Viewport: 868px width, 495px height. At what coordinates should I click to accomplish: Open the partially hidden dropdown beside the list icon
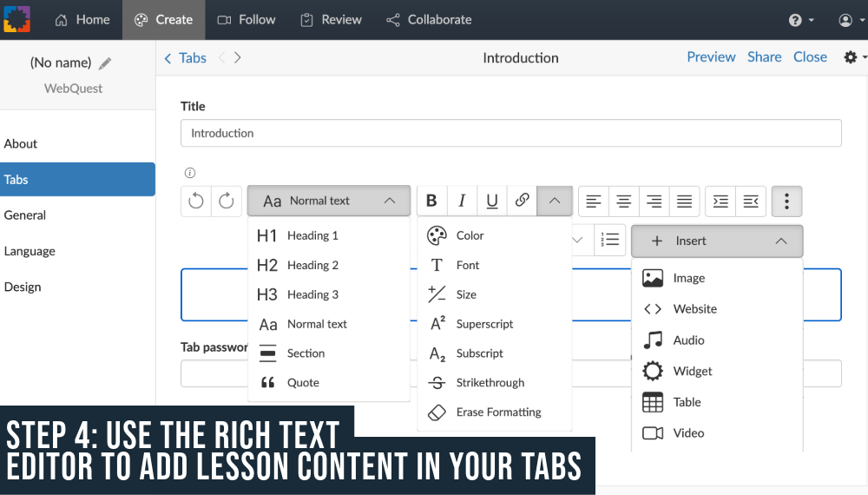click(580, 240)
